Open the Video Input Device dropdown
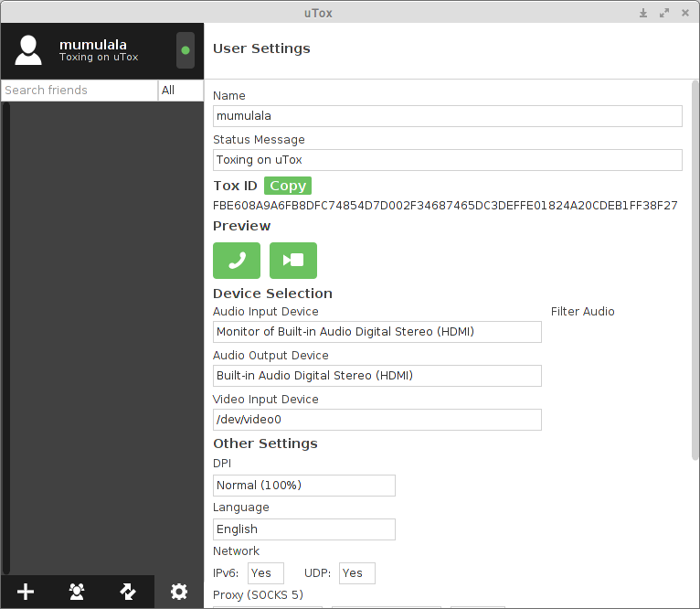 pyautogui.click(x=377, y=420)
